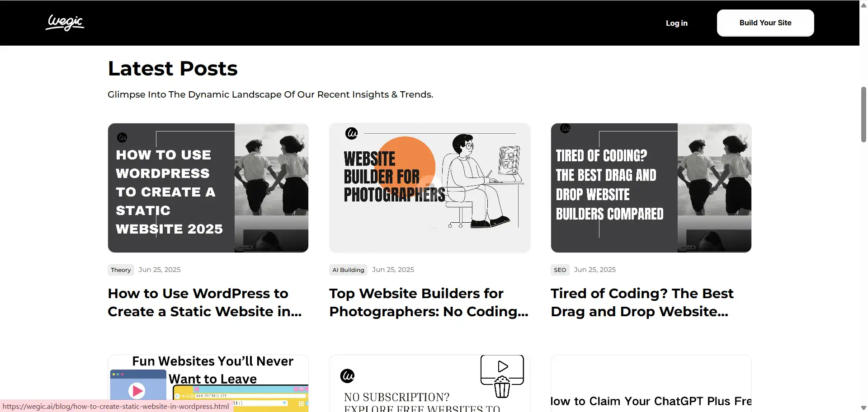The height and width of the screenshot is (412, 868).
Task: Click the Wegic logo on photographers thumbnail
Action: click(352, 133)
